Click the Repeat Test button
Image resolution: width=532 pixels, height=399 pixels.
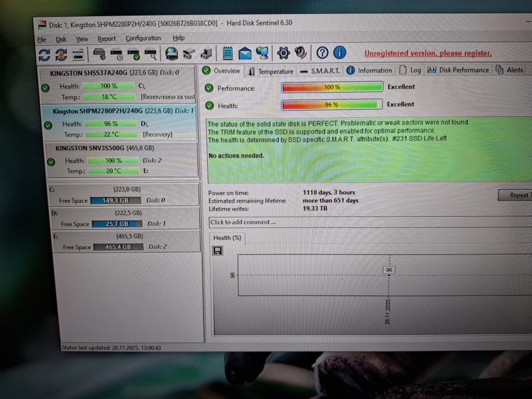click(515, 195)
